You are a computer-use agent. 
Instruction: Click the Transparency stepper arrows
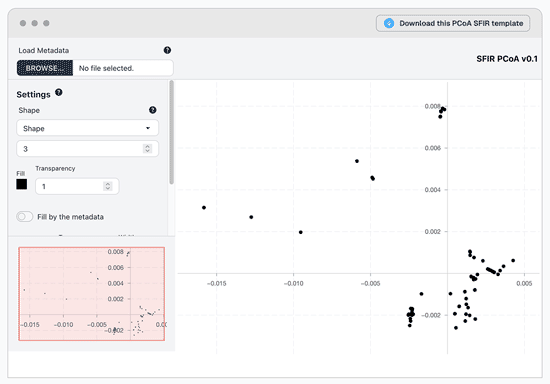point(108,186)
